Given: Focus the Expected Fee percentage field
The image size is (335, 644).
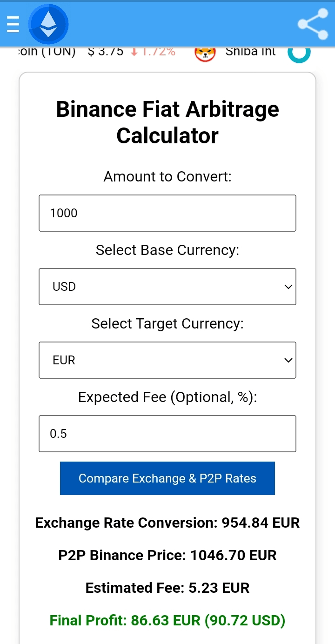Looking at the screenshot, I should tap(167, 434).
